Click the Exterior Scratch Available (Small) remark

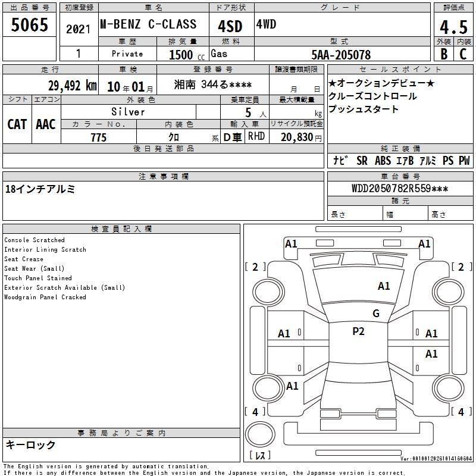tap(65, 287)
